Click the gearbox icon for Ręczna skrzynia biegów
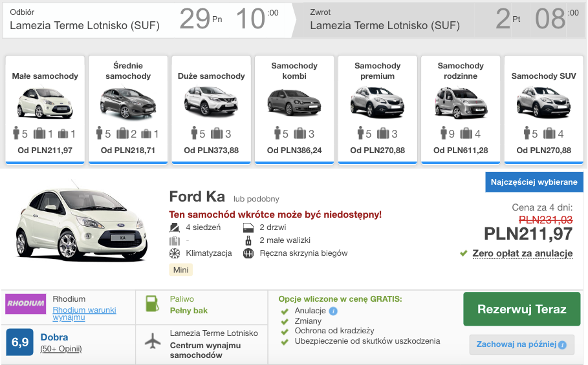The image size is (588, 365). [248, 253]
